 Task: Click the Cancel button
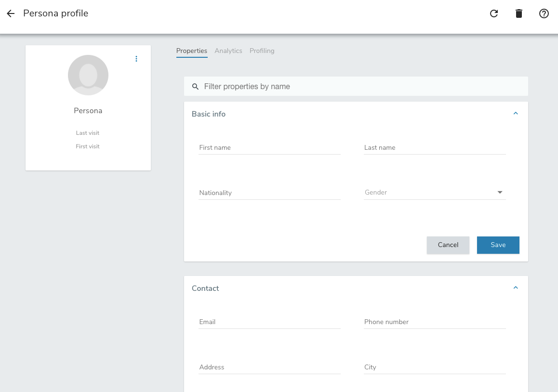(448, 245)
